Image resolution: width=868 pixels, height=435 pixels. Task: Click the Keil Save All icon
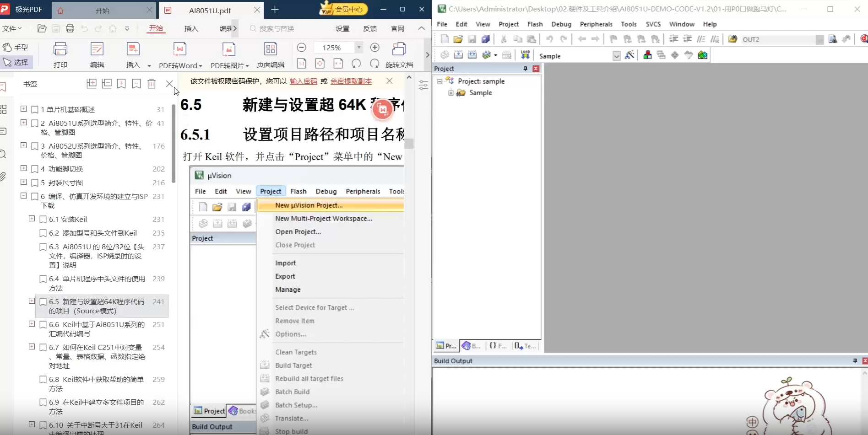pyautogui.click(x=485, y=39)
